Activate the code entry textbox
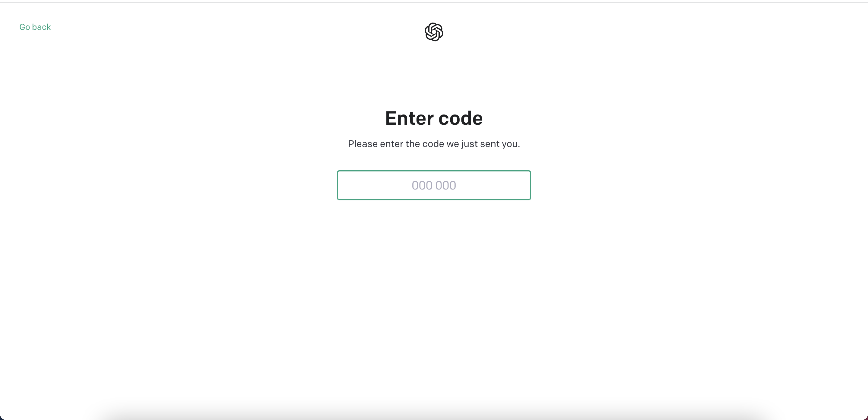This screenshot has width=868, height=420. (434, 185)
